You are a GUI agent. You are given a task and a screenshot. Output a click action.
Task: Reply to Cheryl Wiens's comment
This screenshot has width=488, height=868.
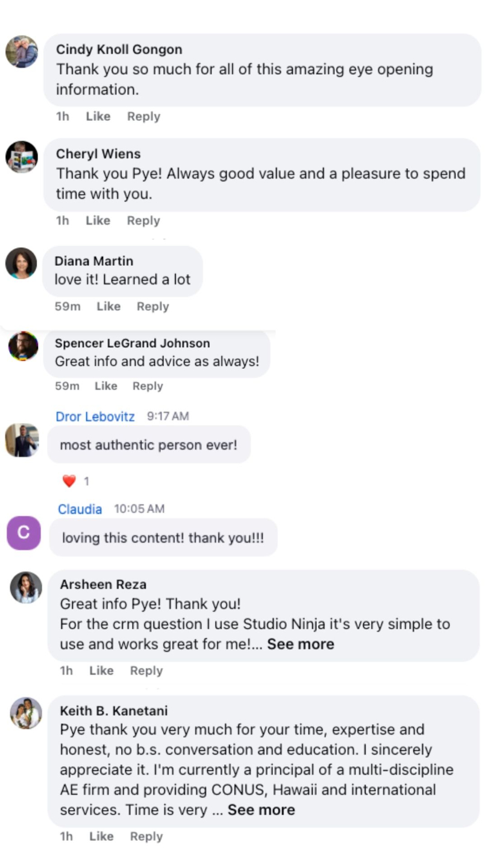click(143, 221)
